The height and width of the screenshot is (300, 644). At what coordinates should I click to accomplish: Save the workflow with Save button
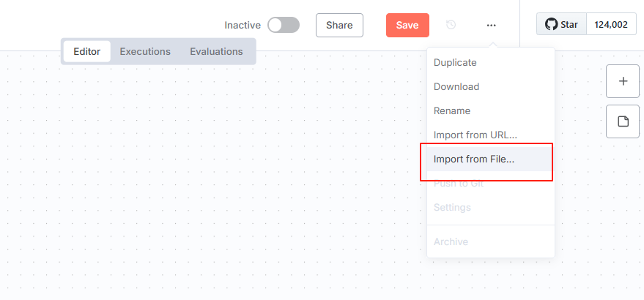(x=407, y=25)
